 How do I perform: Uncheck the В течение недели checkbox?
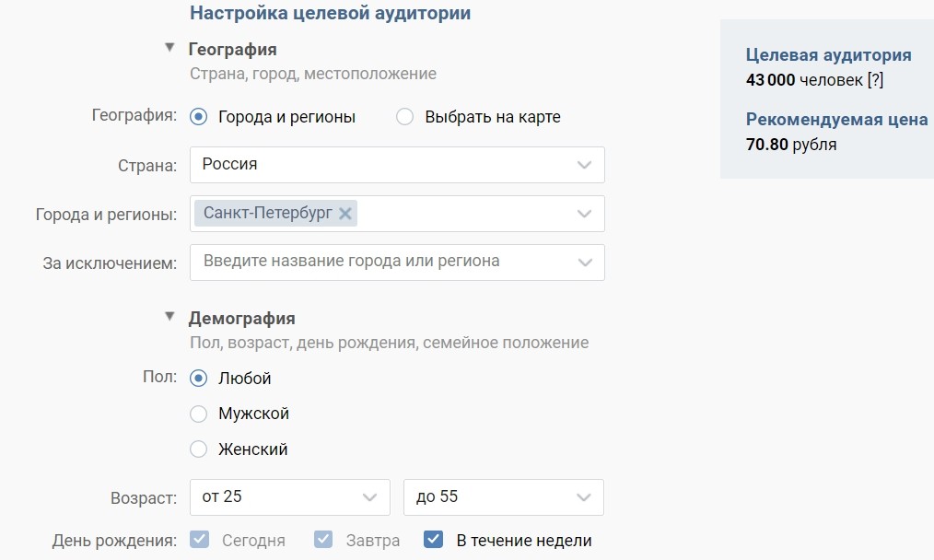click(x=434, y=539)
